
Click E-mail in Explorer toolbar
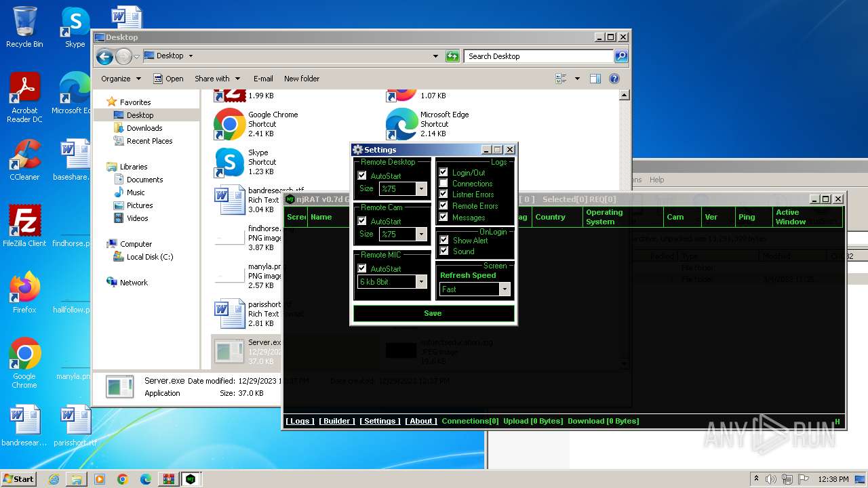coord(263,79)
